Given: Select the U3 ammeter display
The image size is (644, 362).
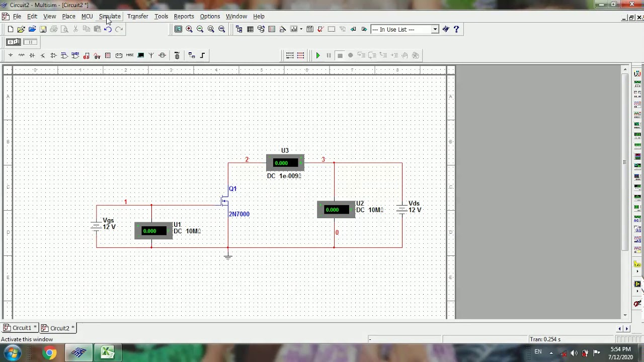Looking at the screenshot, I should click(285, 163).
